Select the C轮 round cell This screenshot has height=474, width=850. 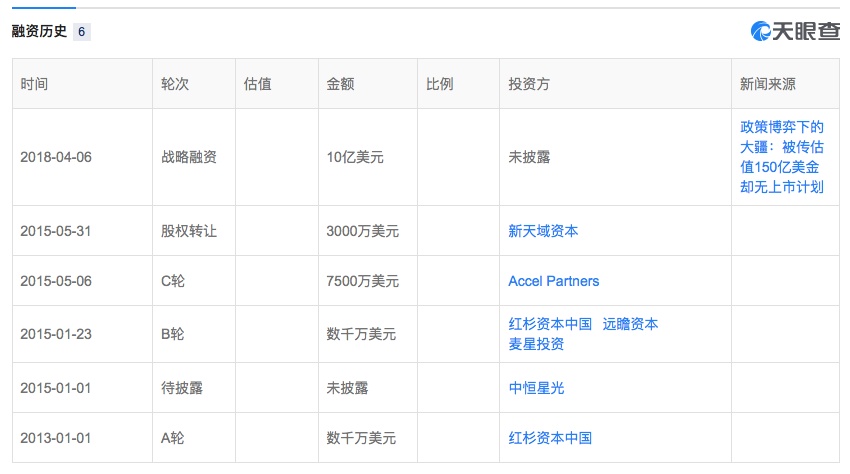pyautogui.click(x=172, y=281)
